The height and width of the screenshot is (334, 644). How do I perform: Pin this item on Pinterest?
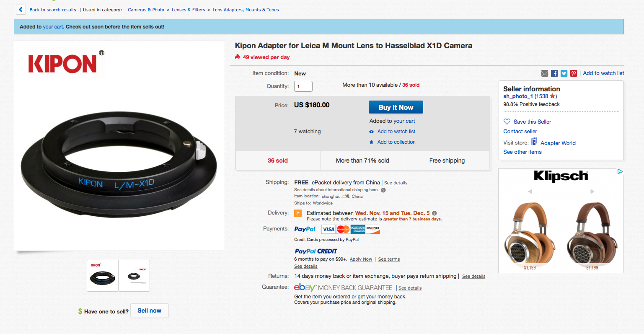[x=574, y=73]
